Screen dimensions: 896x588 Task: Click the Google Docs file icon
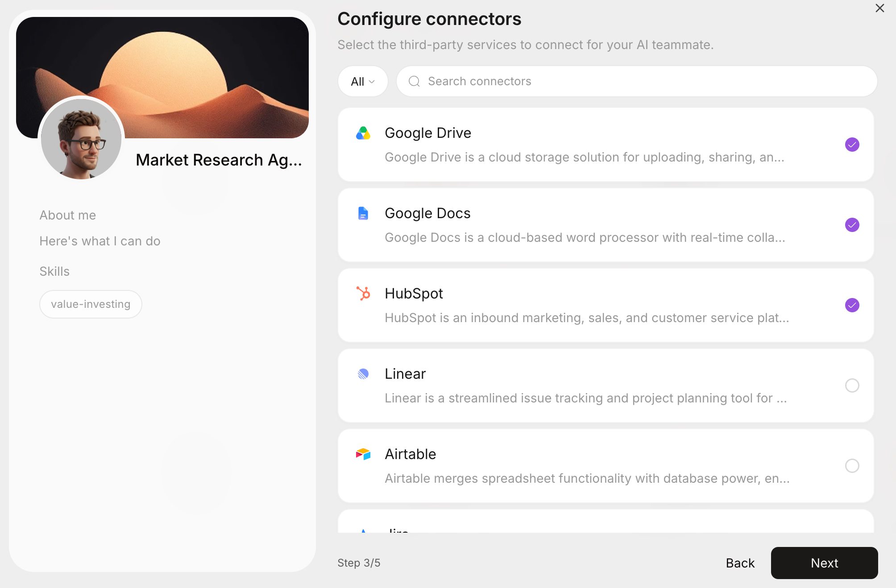click(x=363, y=213)
